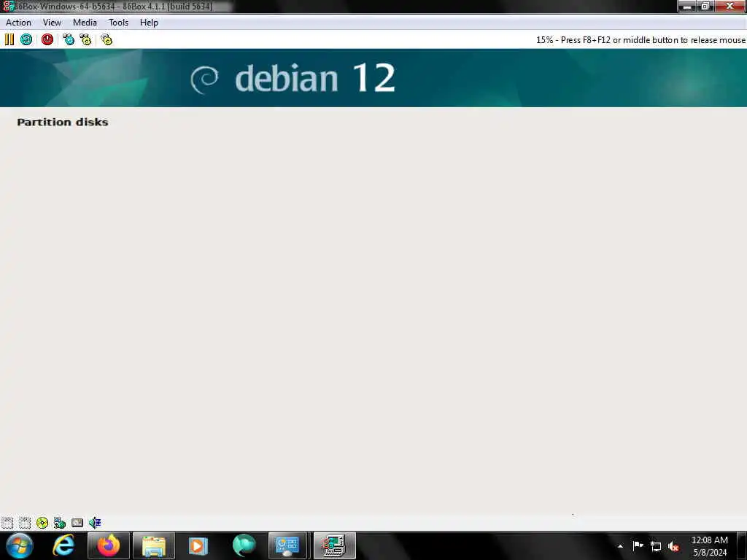This screenshot has width=747, height=560.
Task: Click the teal swirl browser taskbar icon
Action: [x=244, y=545]
